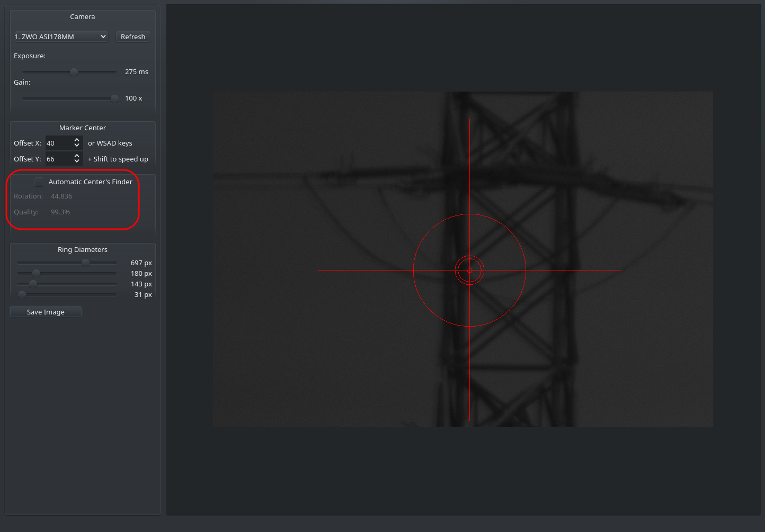The height and width of the screenshot is (532, 765).
Task: Click the '+ Shift to speed up' hint
Action: [x=118, y=159]
